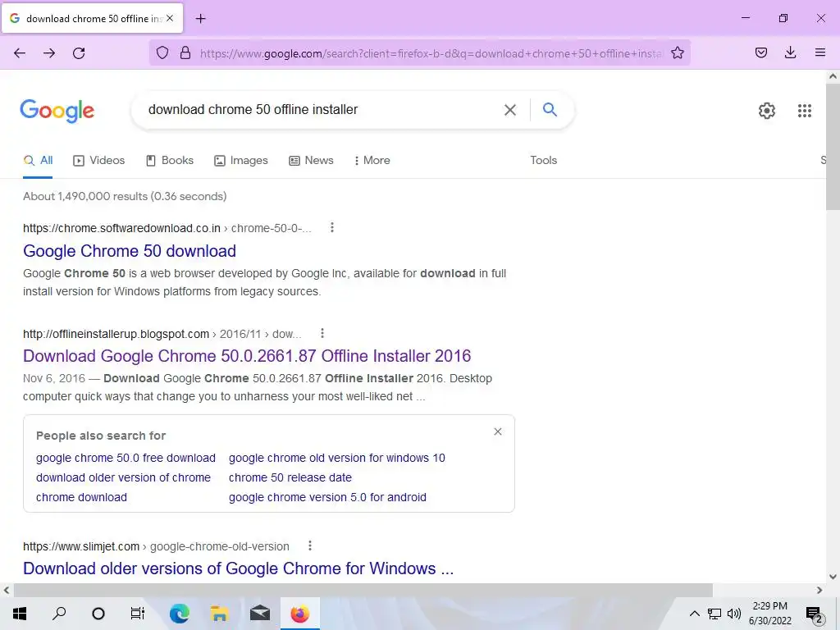Search 'google chrome old version for windows 10'
The height and width of the screenshot is (630, 840).
click(x=337, y=458)
